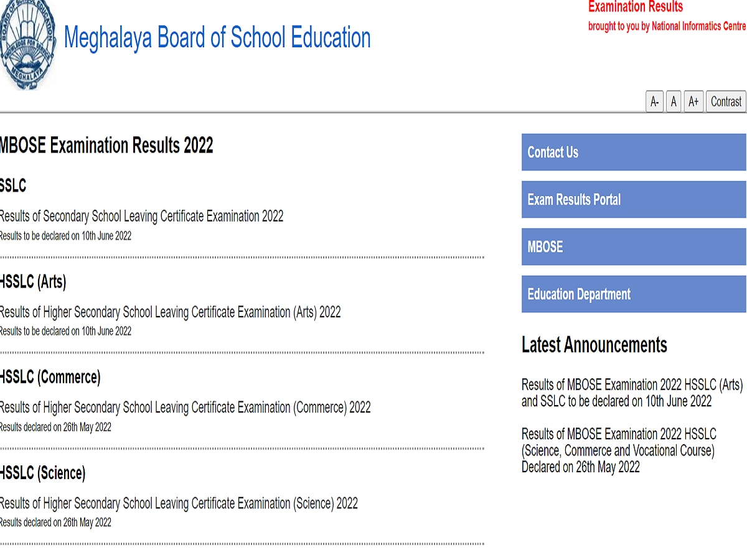747x560 pixels.
Task: Click the Contrast accessibility control
Action: pos(725,101)
